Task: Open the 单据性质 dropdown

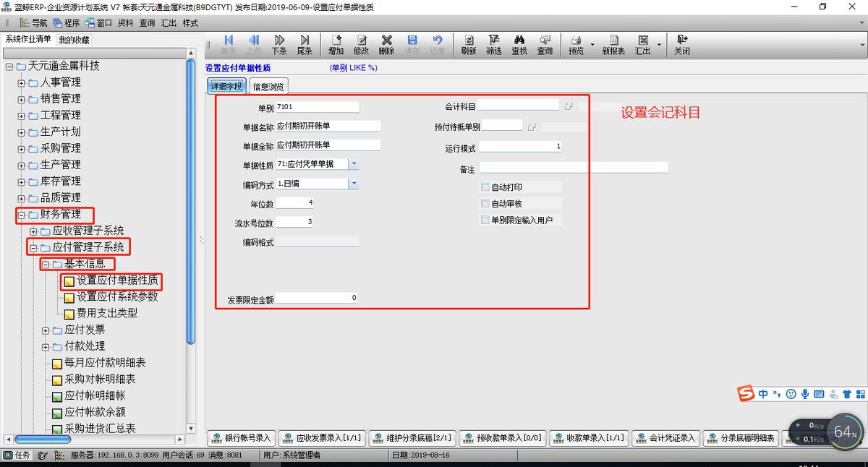Action: coord(354,164)
